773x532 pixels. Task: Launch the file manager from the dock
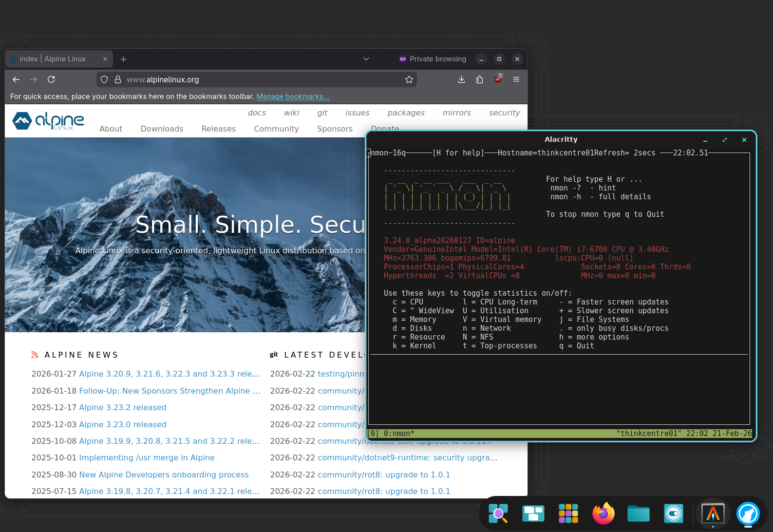[638, 513]
